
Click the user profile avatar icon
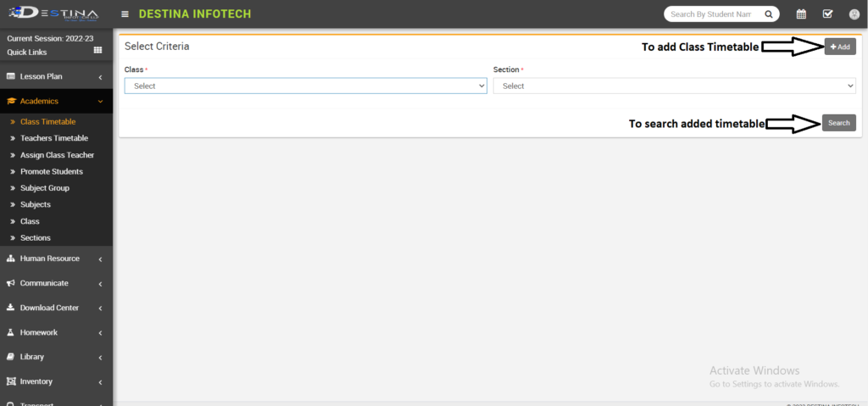[x=854, y=14]
